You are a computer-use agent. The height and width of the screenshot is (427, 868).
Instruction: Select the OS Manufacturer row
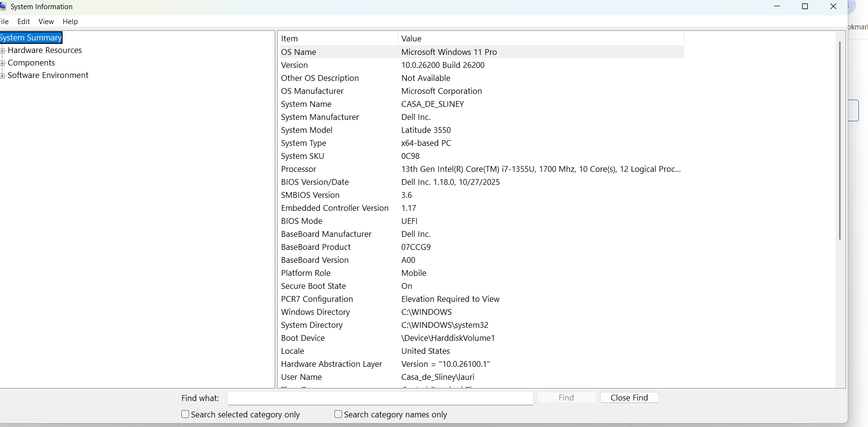click(481, 91)
